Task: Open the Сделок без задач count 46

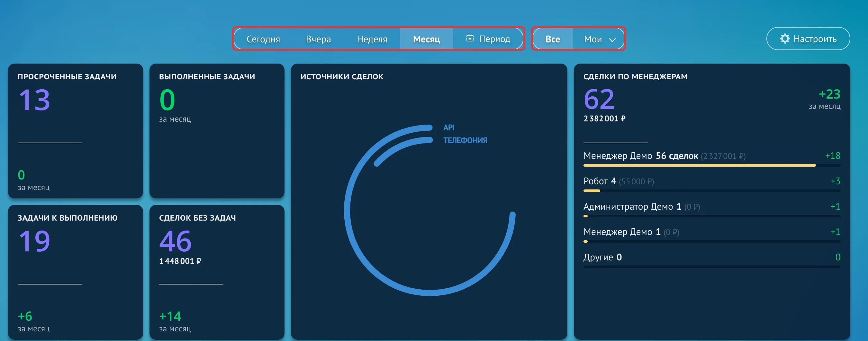Action: (175, 241)
